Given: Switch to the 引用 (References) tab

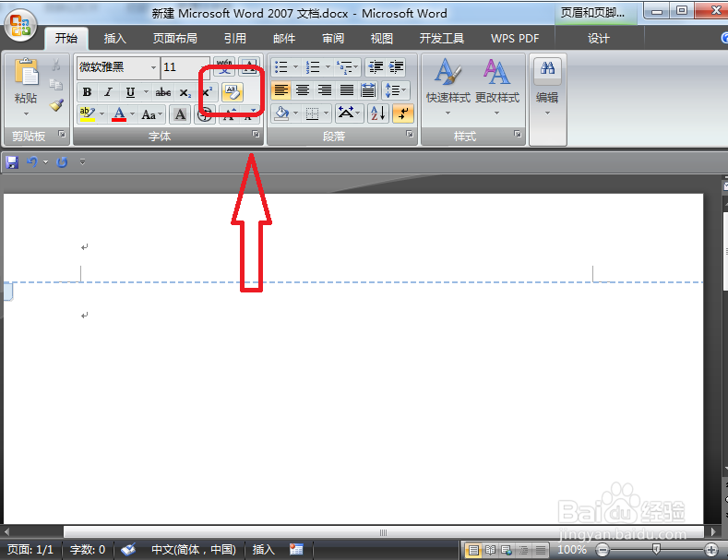Looking at the screenshot, I should (x=235, y=38).
